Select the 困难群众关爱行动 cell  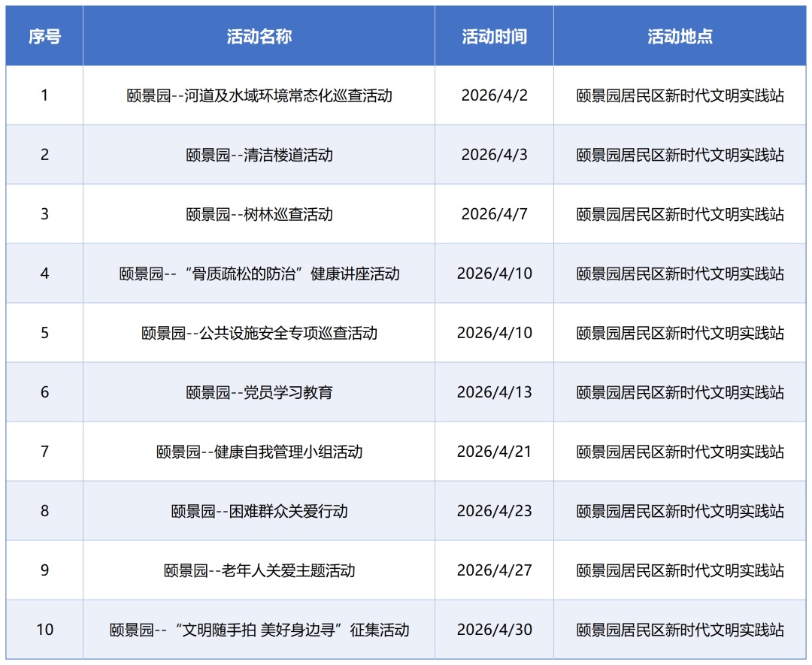259,511
